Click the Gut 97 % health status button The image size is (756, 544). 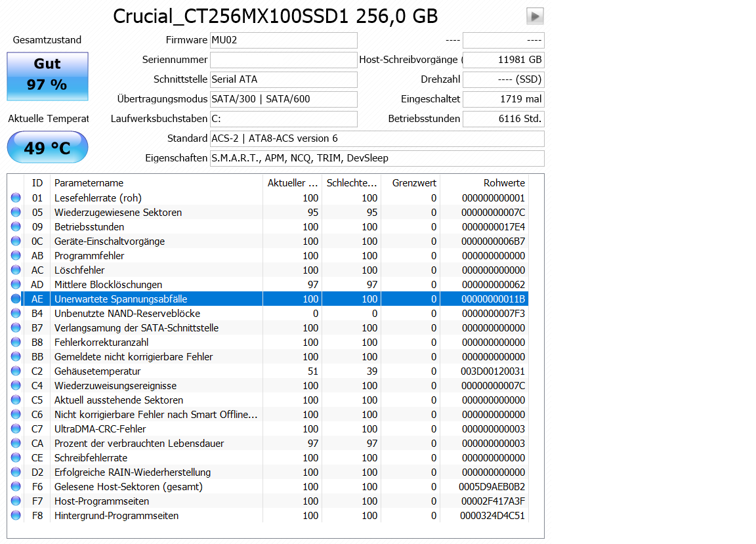click(x=47, y=76)
